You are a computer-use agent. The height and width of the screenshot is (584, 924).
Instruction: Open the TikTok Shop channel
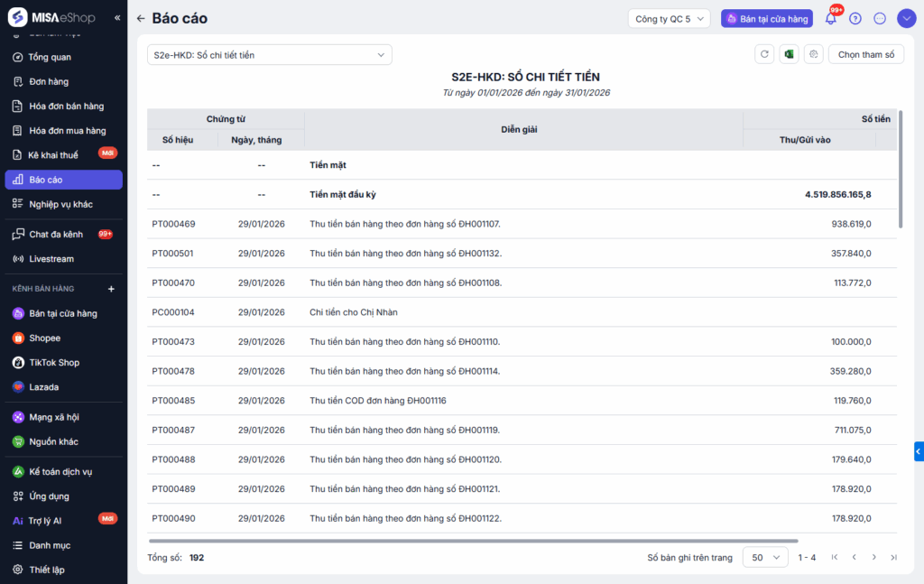tap(54, 363)
